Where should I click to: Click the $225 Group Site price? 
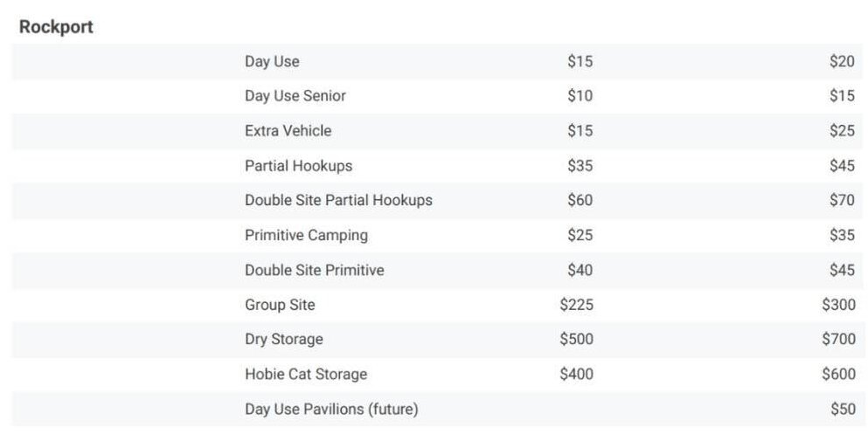point(576,305)
